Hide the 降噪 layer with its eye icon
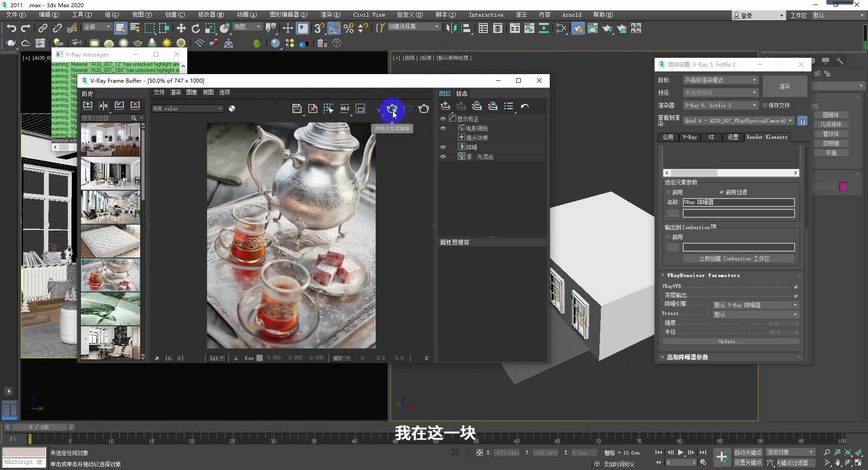868x470 pixels. (x=443, y=147)
